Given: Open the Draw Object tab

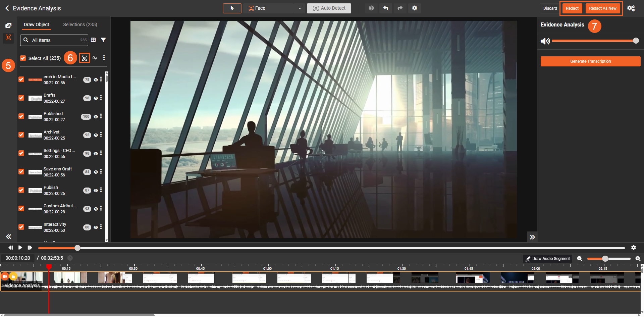Looking at the screenshot, I should pos(36,24).
